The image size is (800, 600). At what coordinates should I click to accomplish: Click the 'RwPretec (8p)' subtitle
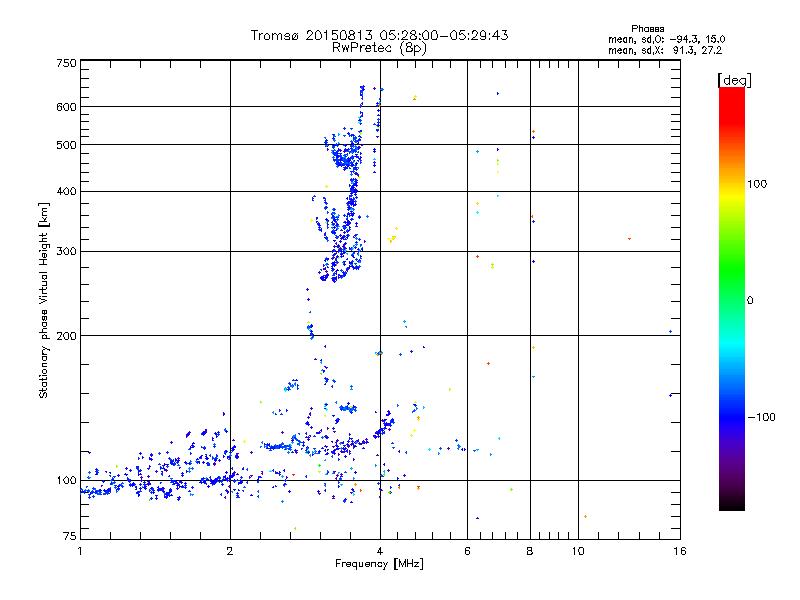(379, 48)
